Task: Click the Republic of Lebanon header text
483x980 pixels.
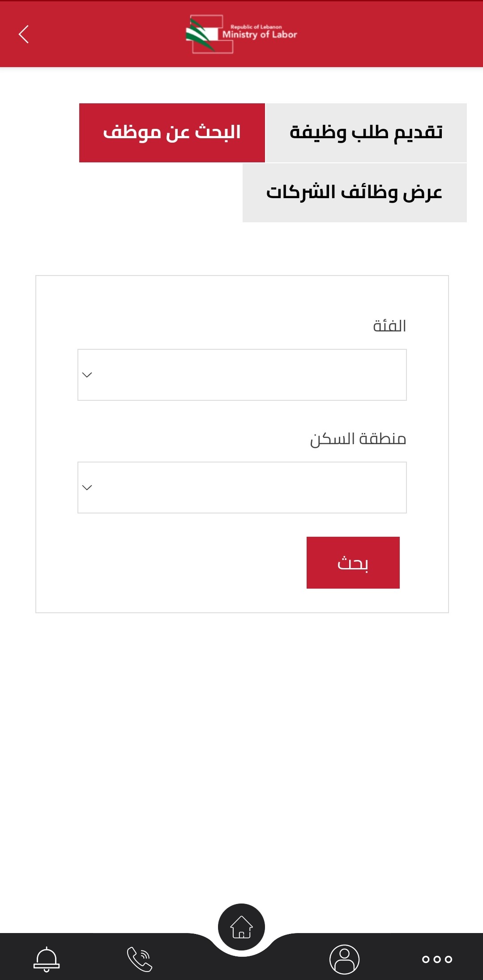Action: pyautogui.click(x=256, y=27)
